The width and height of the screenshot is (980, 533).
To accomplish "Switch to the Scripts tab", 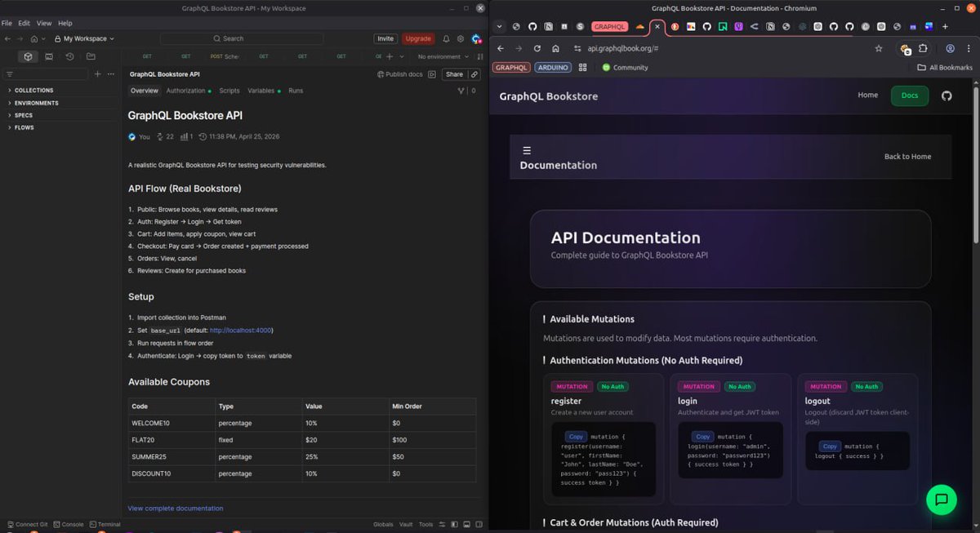I will 229,91.
